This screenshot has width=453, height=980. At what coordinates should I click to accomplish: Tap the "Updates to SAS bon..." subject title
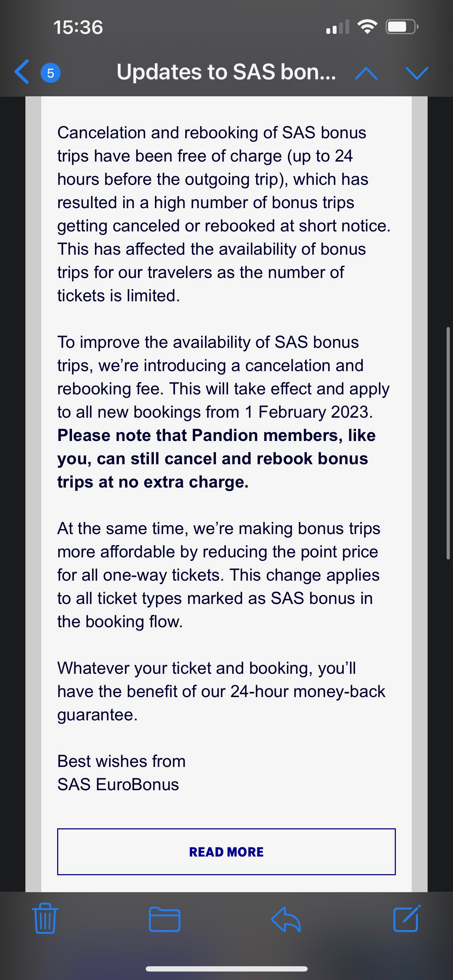point(226,72)
